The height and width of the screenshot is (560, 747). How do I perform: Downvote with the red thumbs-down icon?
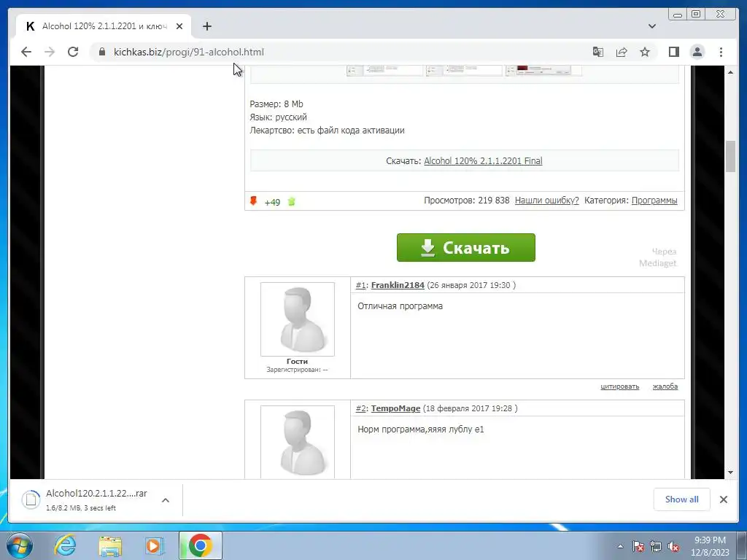253,201
